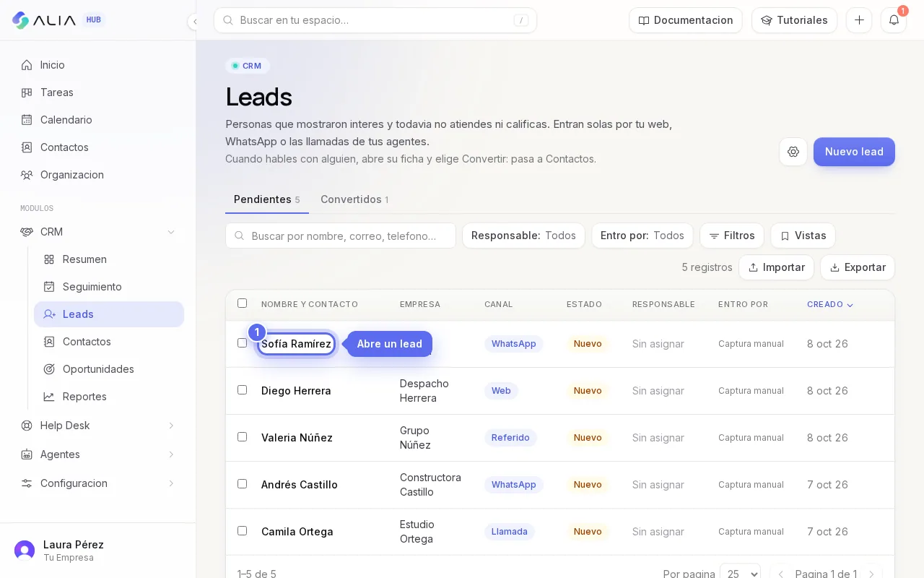The height and width of the screenshot is (578, 924).
Task: Open Leads in the CRM sidebar
Action: coord(109,314)
